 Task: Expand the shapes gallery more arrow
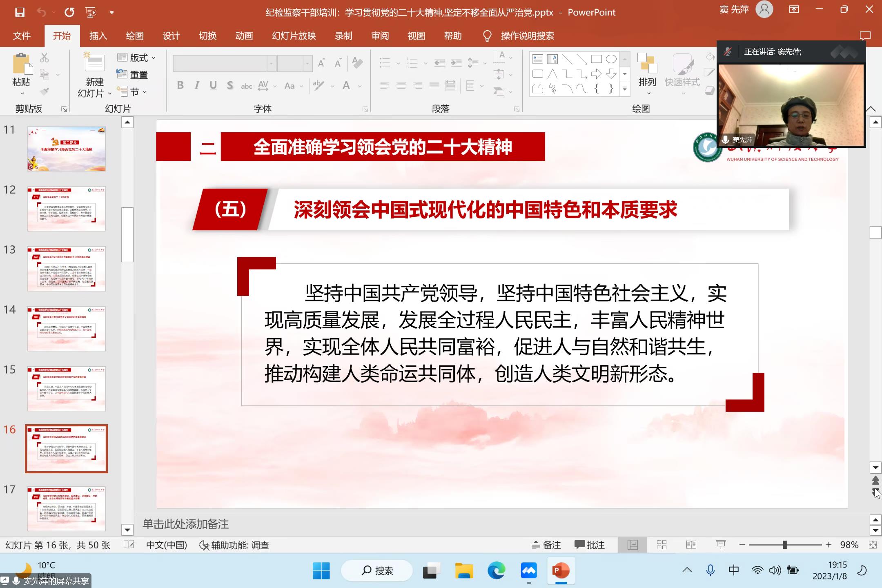[x=624, y=89]
